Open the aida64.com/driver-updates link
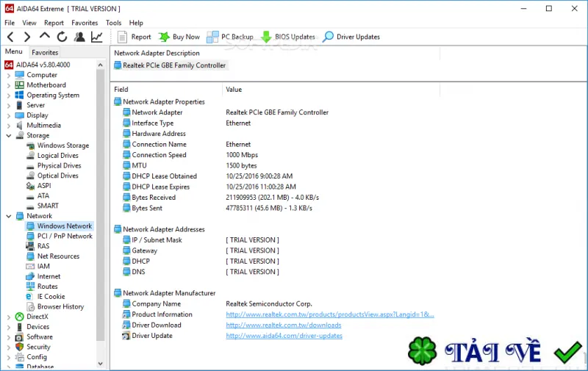The image size is (588, 371). [x=284, y=336]
